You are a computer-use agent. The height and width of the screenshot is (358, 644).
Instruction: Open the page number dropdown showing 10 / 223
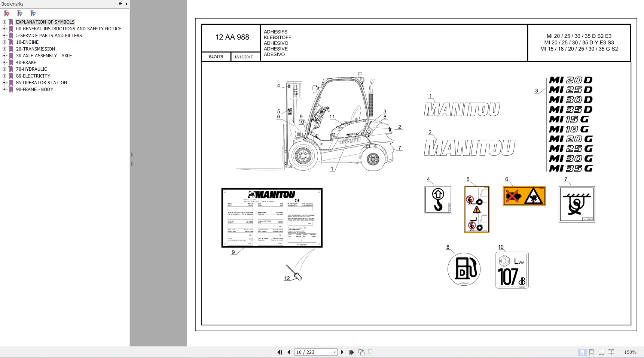tap(335, 352)
